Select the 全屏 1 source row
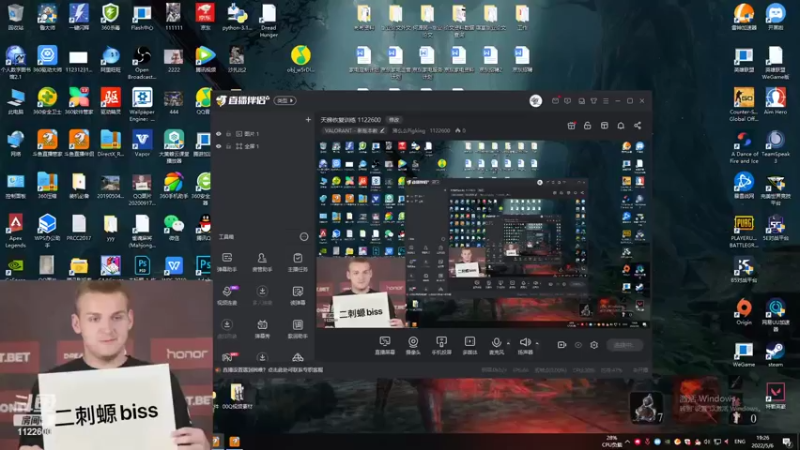The width and height of the screenshot is (800, 450). coord(263,146)
